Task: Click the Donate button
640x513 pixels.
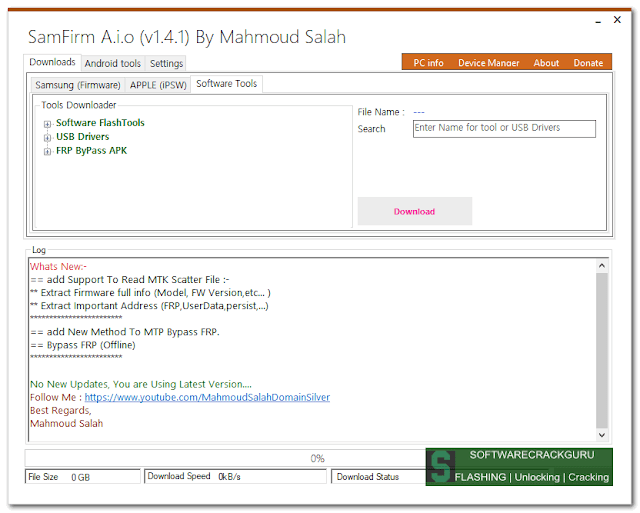Action: (x=588, y=63)
